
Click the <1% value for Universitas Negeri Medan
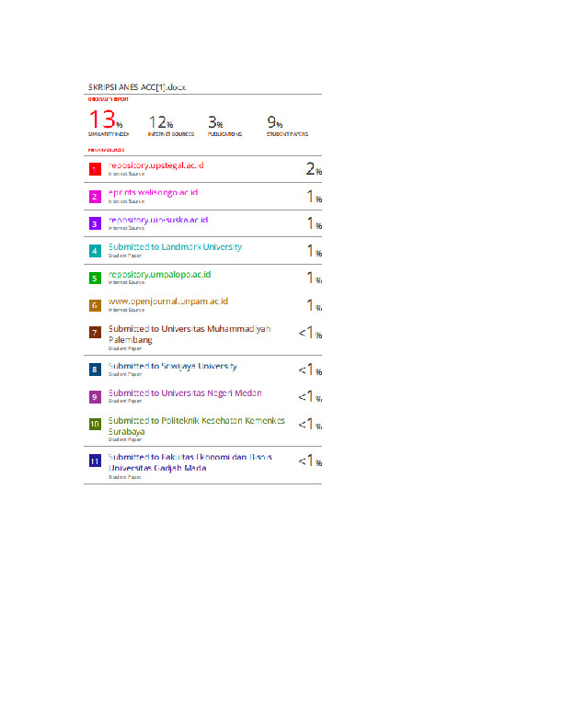click(x=310, y=396)
